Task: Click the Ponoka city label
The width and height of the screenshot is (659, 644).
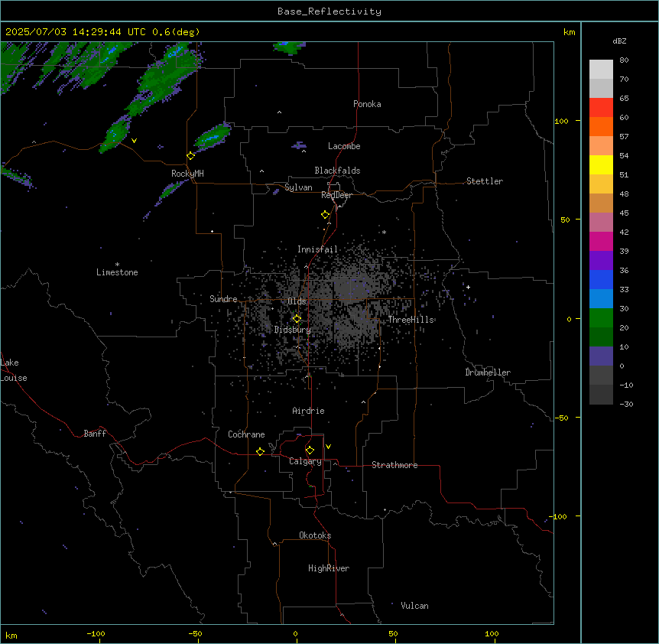Action: point(367,104)
